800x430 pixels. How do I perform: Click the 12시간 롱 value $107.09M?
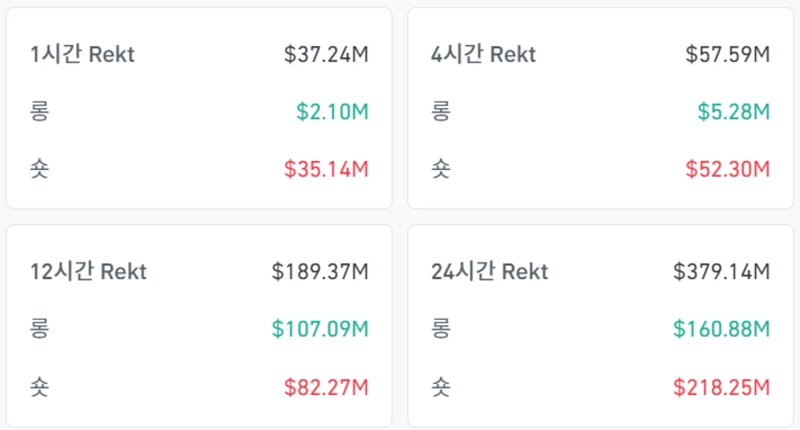tap(320, 328)
